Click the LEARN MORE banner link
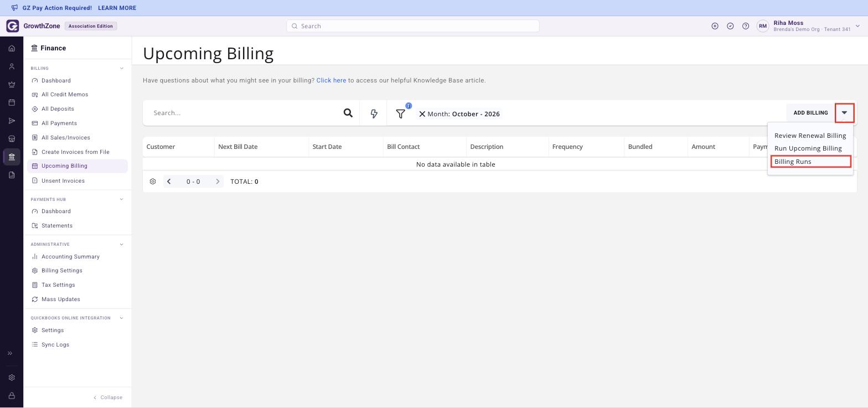The height and width of the screenshot is (408, 868). click(x=117, y=8)
